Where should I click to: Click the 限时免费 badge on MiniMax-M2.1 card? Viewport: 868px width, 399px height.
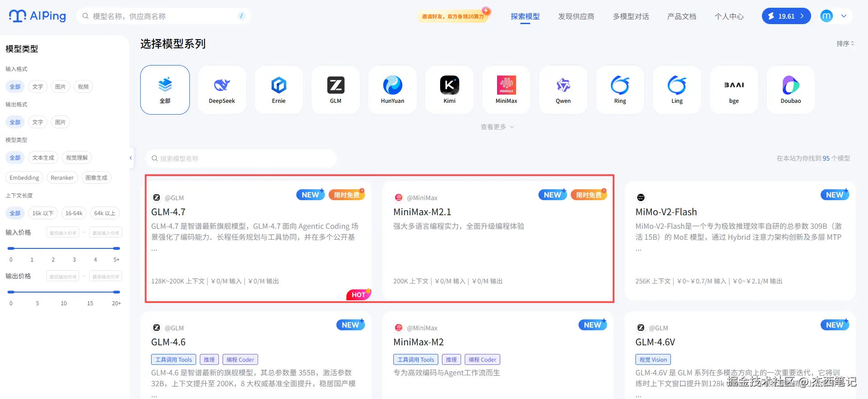tap(589, 195)
